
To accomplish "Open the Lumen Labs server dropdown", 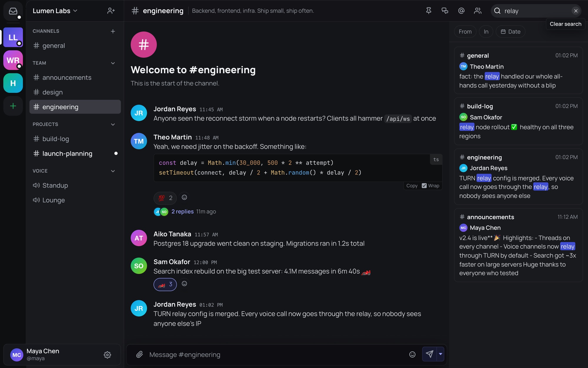I will [55, 11].
